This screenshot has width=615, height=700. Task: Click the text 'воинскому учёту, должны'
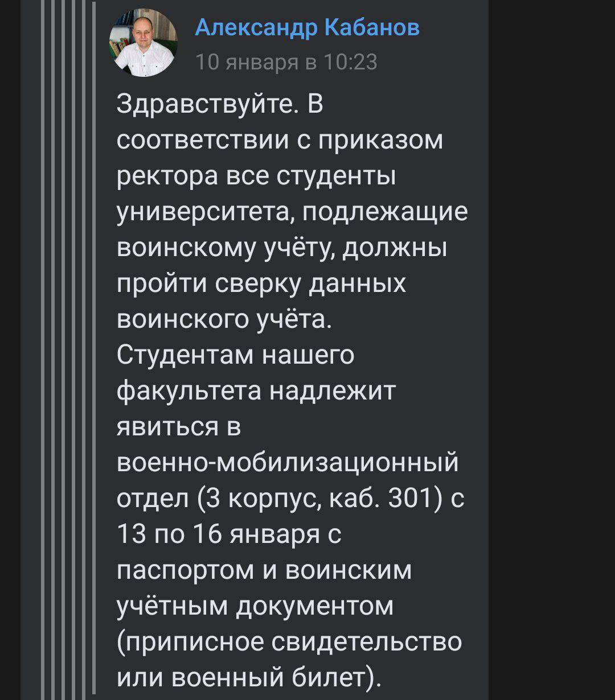281,248
